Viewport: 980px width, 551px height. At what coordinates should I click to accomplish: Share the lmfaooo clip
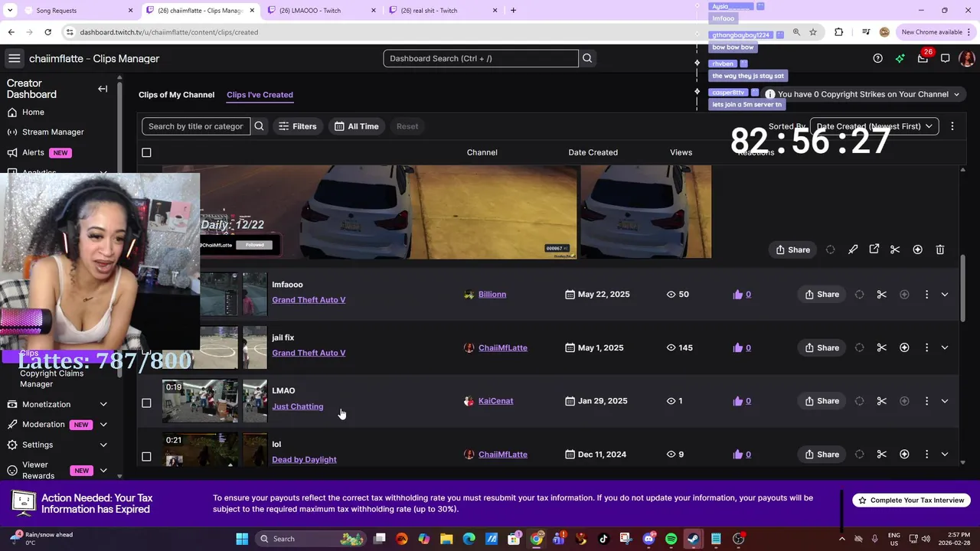pyautogui.click(x=822, y=294)
